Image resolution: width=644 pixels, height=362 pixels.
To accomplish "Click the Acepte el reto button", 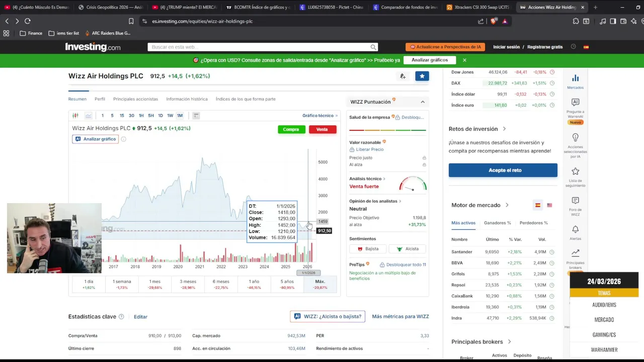I will [x=503, y=170].
